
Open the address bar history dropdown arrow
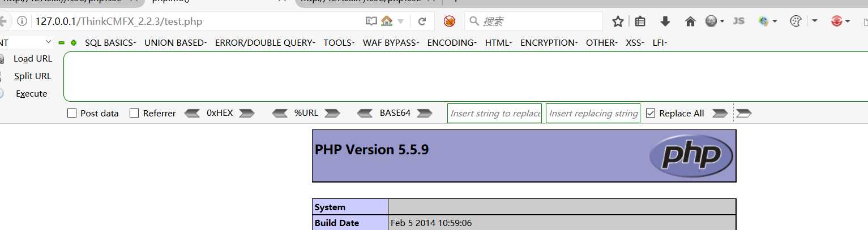click(401, 21)
